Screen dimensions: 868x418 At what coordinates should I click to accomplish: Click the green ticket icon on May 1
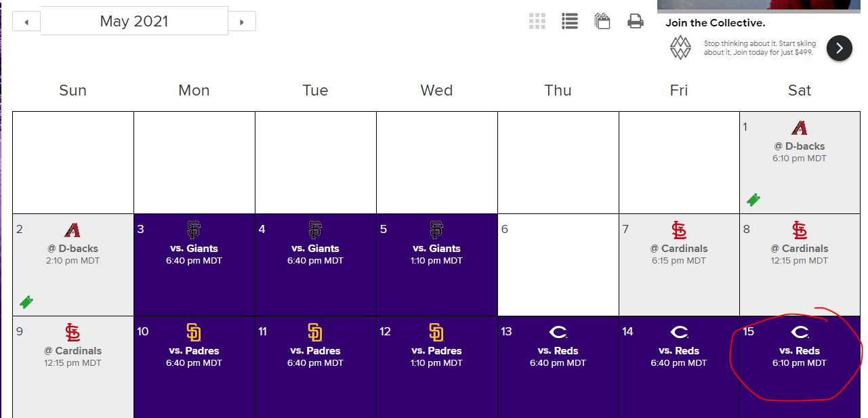pos(753,200)
